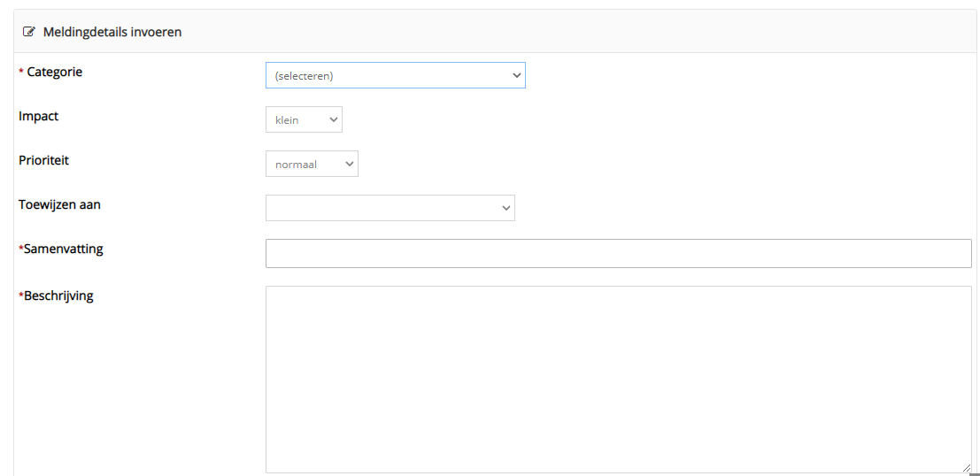Click the chevron arrow on Categorie select
980x476 pixels.
517,75
